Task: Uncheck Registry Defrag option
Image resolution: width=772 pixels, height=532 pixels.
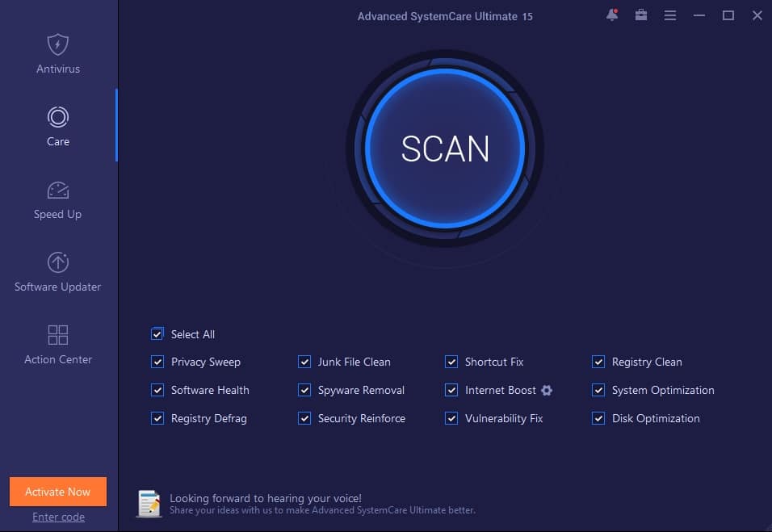Action: point(157,419)
